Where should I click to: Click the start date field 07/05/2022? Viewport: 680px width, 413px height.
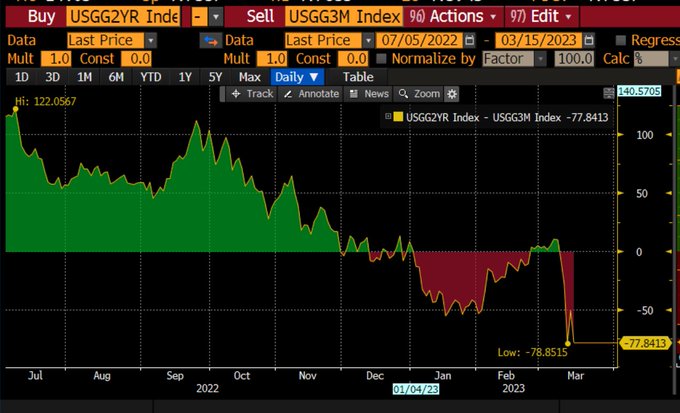pyautogui.click(x=420, y=40)
